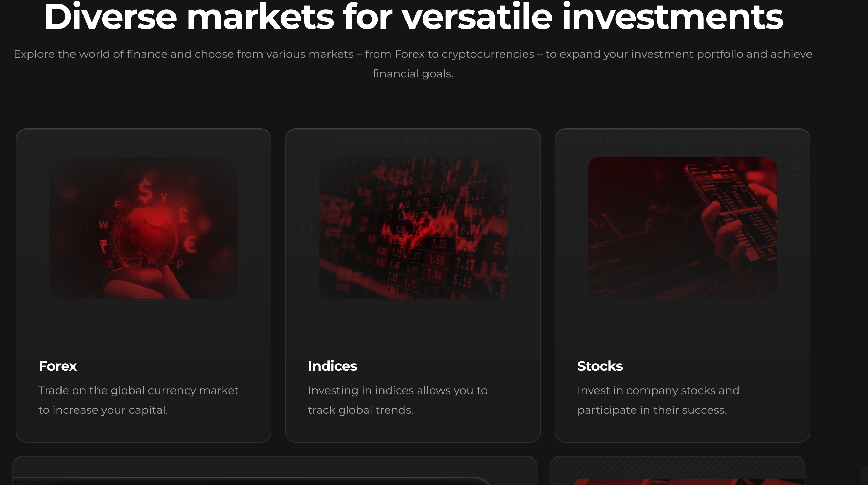Click 'Investing in indices allows you' description
The image size is (868, 485).
(398, 390)
